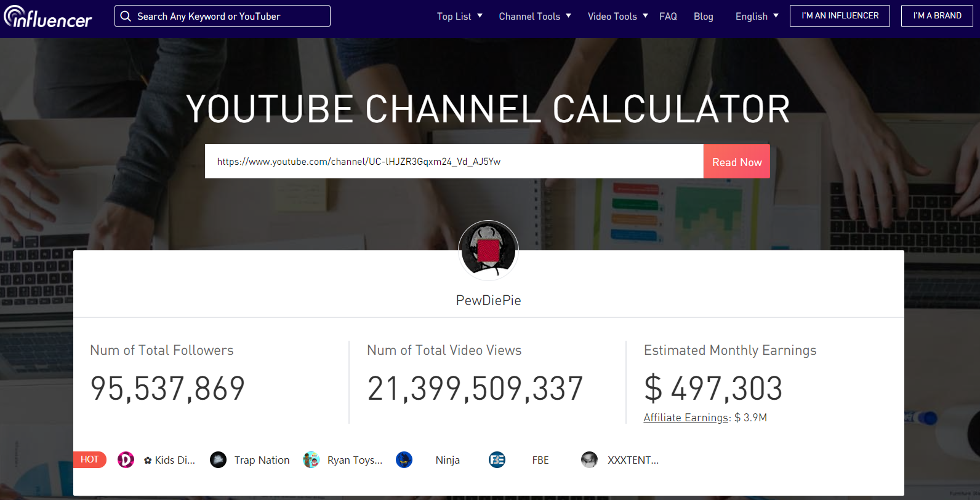This screenshot has height=500, width=980.
Task: Click the Read Now button
Action: [737, 161]
